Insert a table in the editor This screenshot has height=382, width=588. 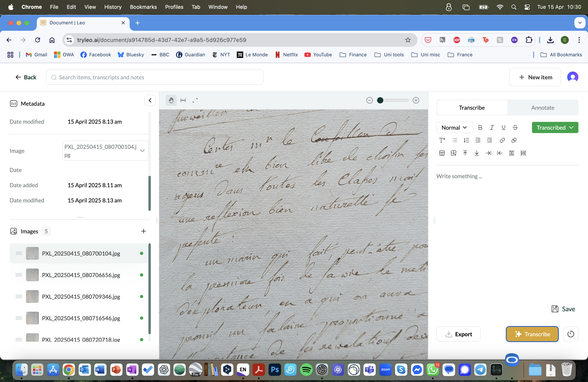(442, 153)
